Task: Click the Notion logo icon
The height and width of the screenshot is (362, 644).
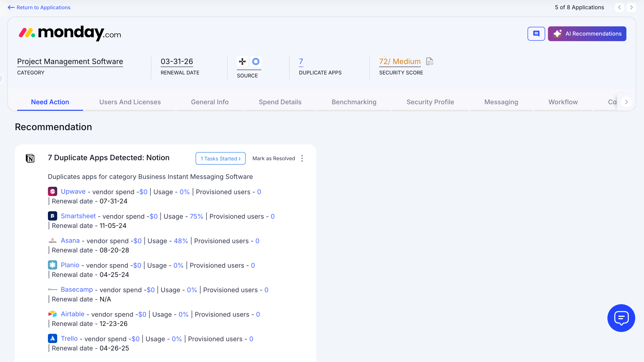Action: click(x=30, y=158)
